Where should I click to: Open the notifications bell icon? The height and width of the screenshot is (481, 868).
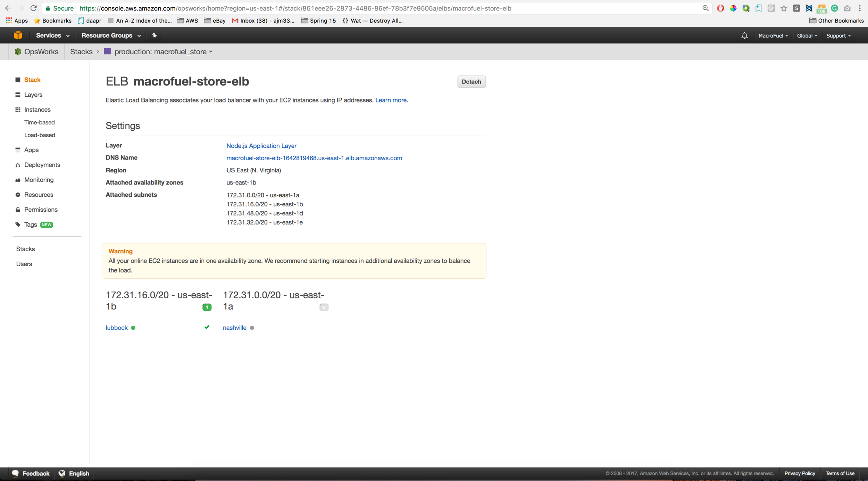pos(744,36)
